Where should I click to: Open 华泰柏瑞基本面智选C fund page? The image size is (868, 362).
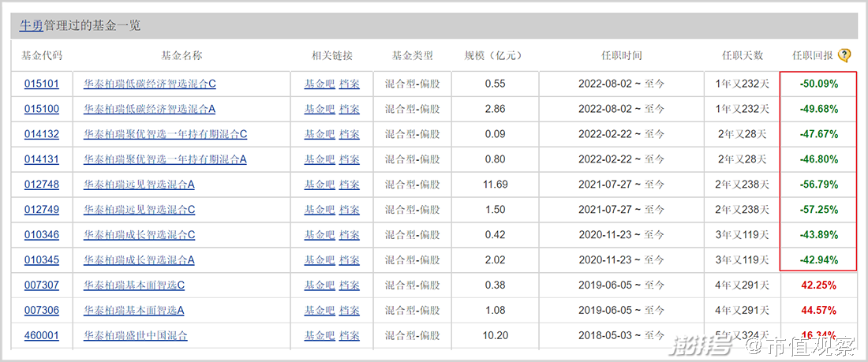134,285
